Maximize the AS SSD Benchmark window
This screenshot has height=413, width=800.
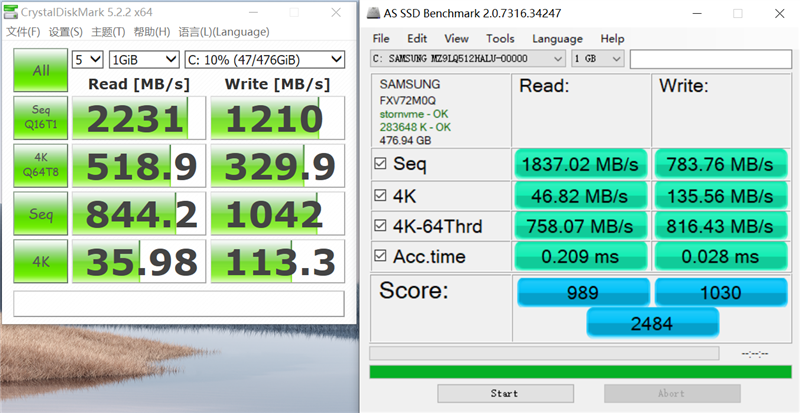[738, 14]
